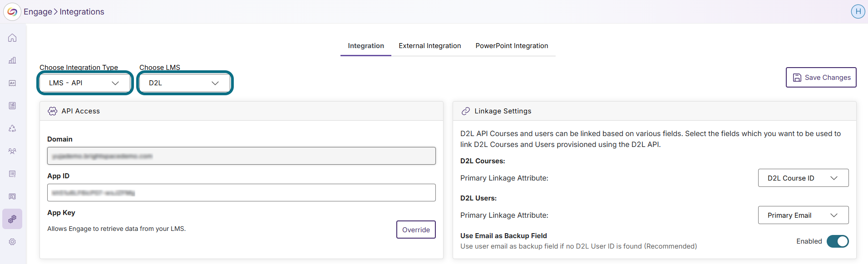The height and width of the screenshot is (264, 868).
Task: Open the Choose Integration Type dropdown
Action: click(85, 83)
